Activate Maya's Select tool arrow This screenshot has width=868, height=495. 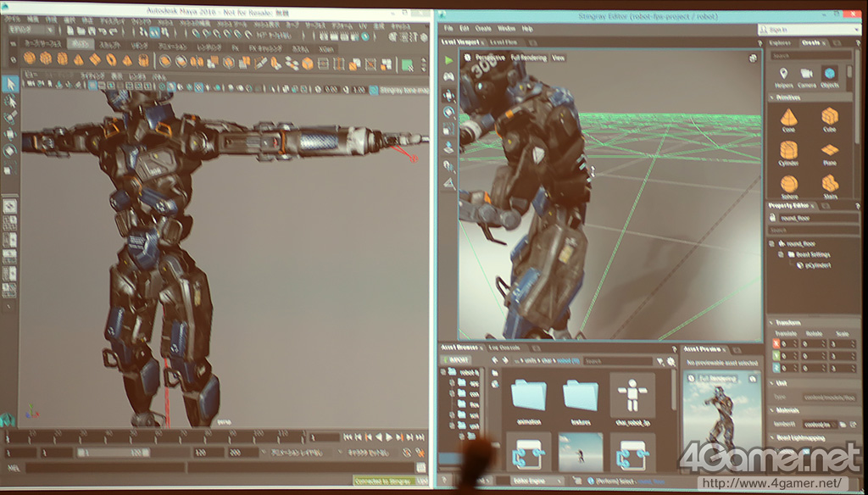[10, 83]
